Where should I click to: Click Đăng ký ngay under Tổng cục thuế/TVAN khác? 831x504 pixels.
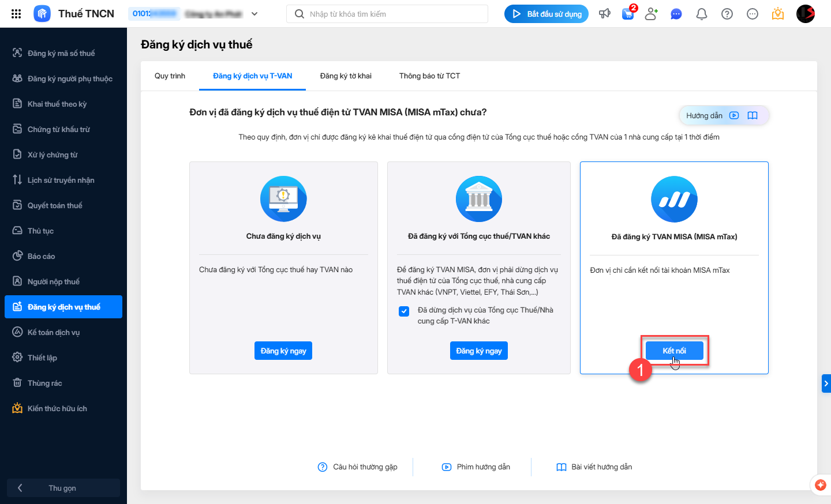479,351
